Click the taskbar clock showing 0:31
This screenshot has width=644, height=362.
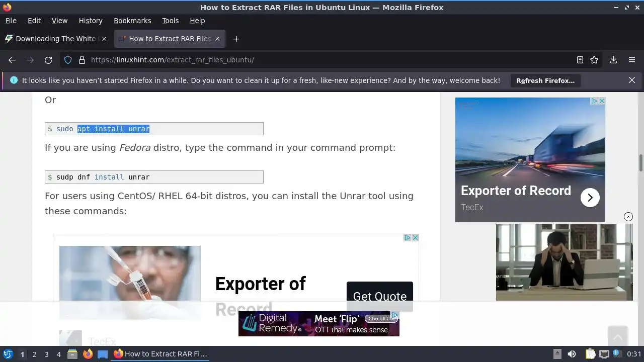[x=634, y=354]
